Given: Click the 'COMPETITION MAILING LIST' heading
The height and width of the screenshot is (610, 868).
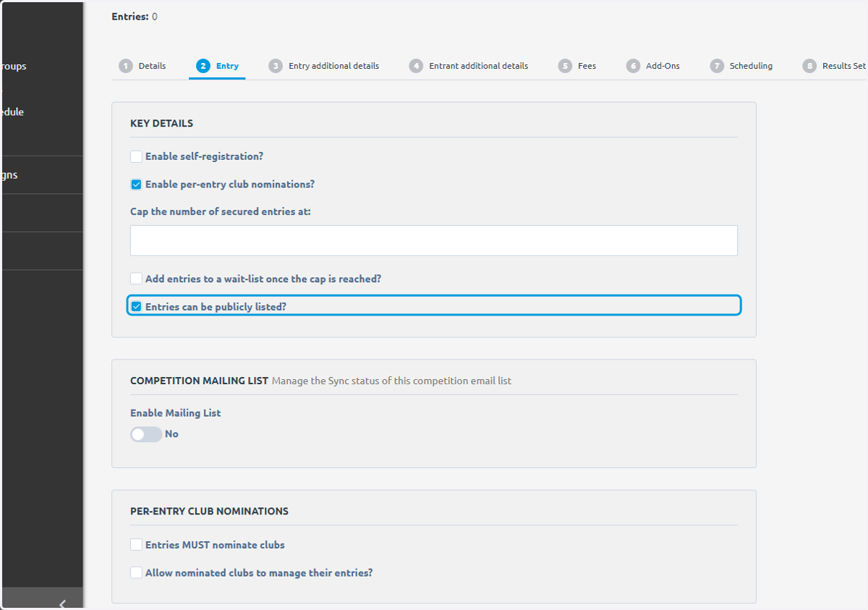Looking at the screenshot, I should coord(199,381).
